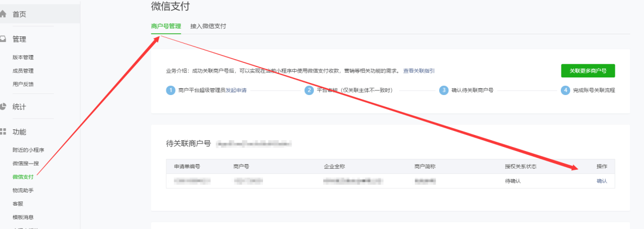644x229 pixels.
Task: Switch to the 商户号管理 tab
Action: tap(166, 25)
